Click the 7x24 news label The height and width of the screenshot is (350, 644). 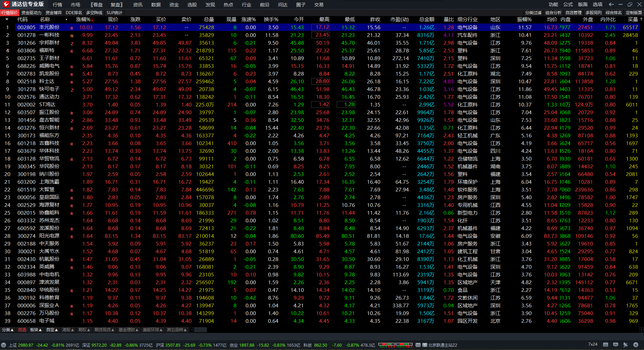[x=593, y=344]
